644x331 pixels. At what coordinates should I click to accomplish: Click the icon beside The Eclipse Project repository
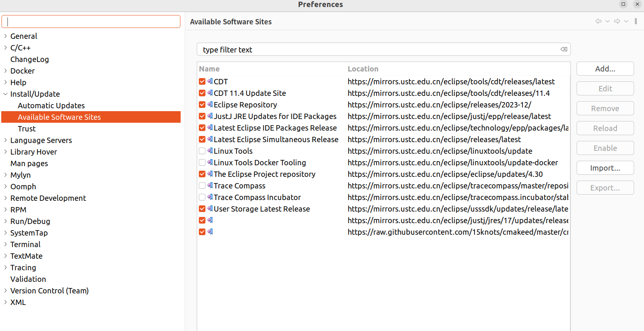[x=210, y=174]
